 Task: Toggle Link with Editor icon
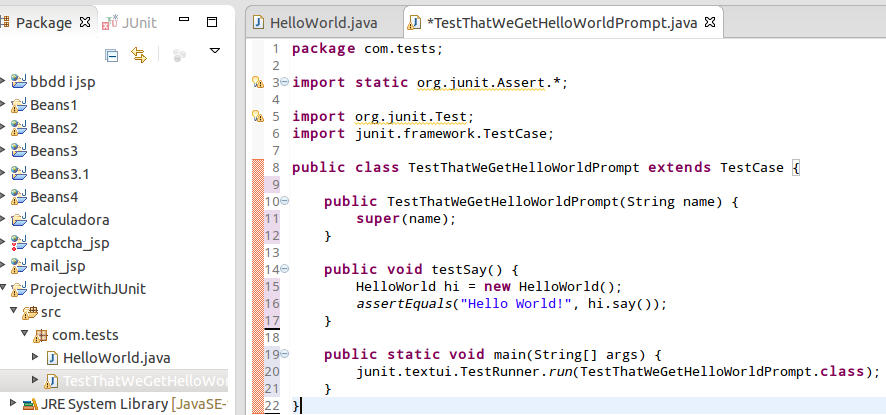coord(139,56)
